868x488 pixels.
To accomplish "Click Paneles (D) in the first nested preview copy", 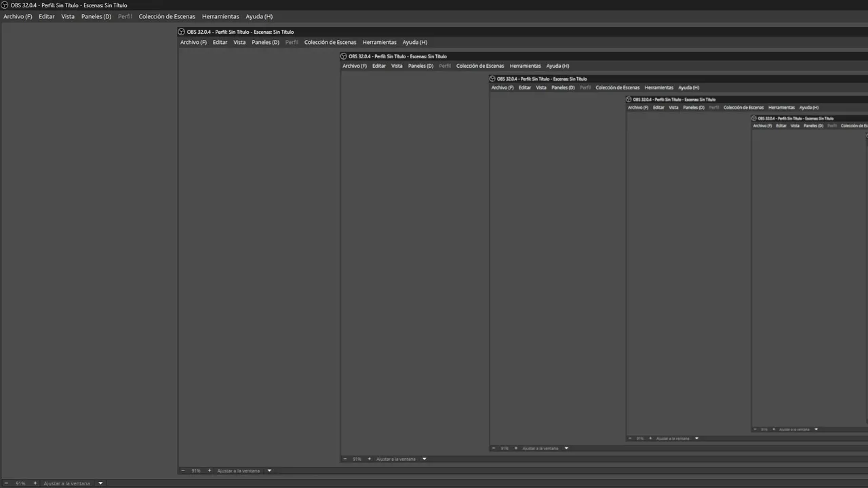I will (x=265, y=42).
